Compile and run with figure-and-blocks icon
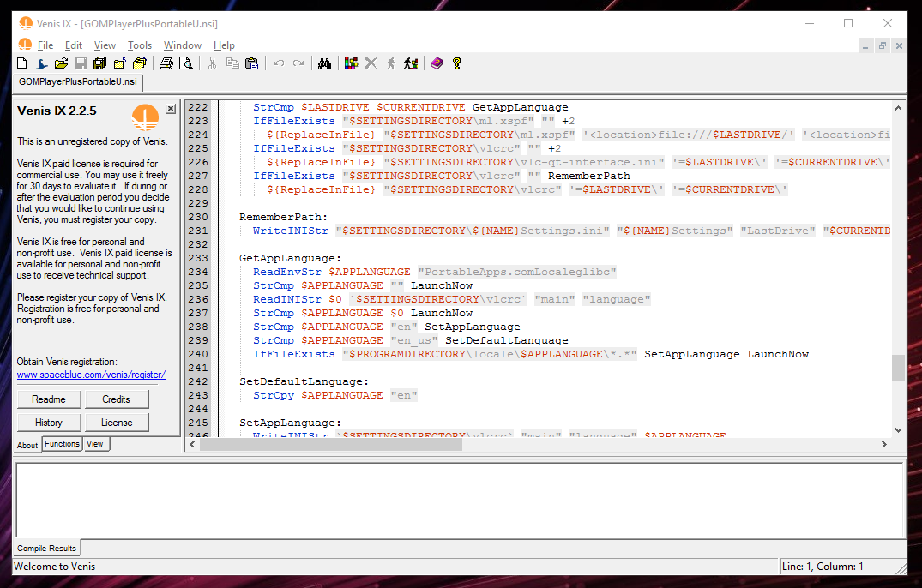This screenshot has height=588, width=922. pyautogui.click(x=411, y=63)
